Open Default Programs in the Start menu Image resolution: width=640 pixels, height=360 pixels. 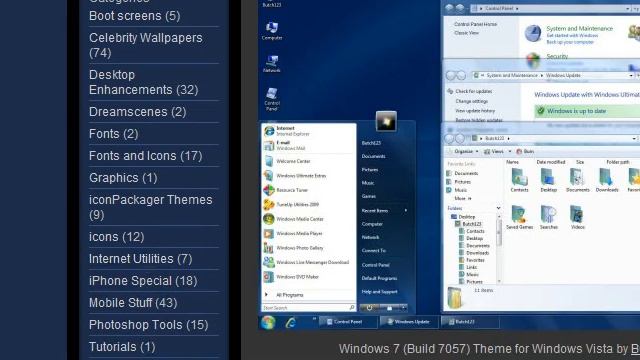tap(379, 278)
